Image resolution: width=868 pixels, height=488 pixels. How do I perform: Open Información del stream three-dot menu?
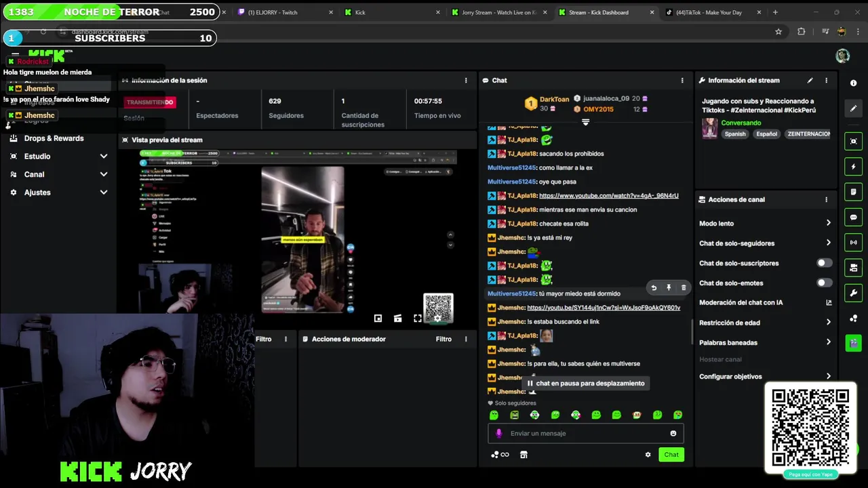826,80
